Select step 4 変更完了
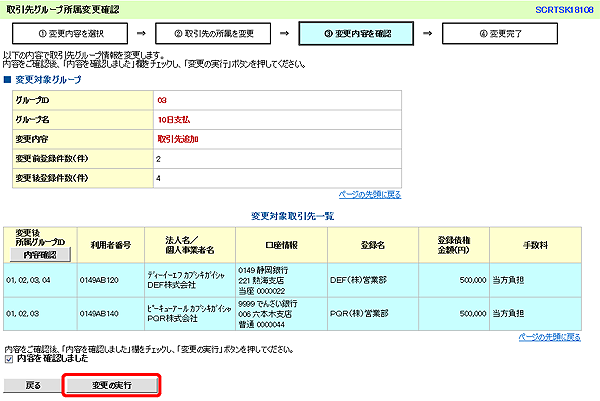The image size is (600, 401). (500, 34)
